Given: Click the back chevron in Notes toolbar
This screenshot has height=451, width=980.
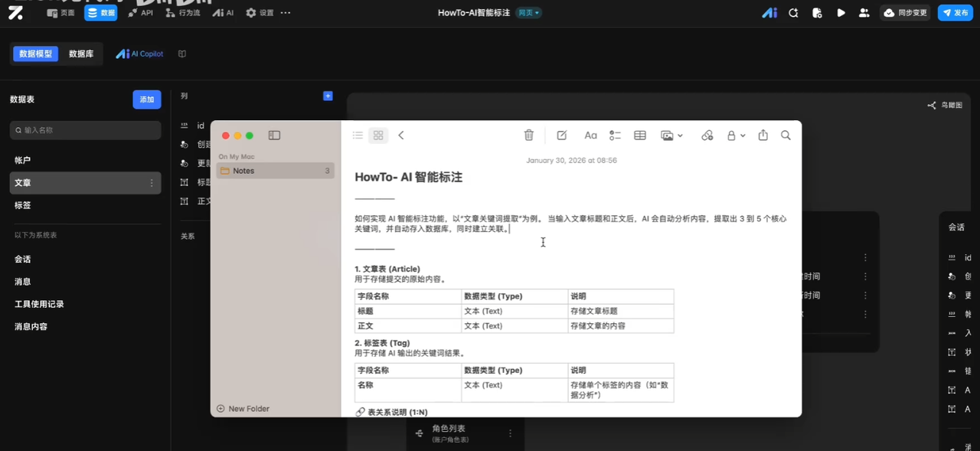Looking at the screenshot, I should (400, 136).
